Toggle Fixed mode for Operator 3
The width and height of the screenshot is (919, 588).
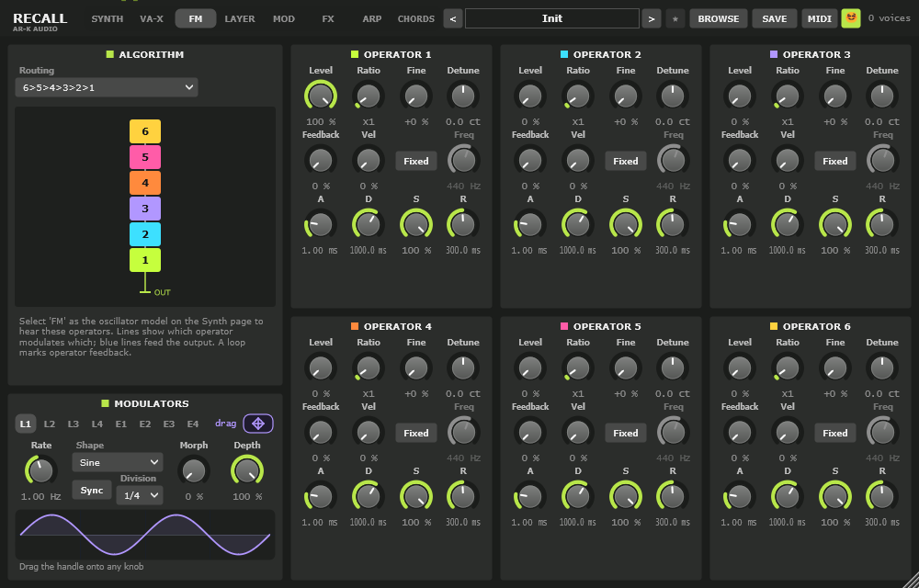(x=835, y=161)
